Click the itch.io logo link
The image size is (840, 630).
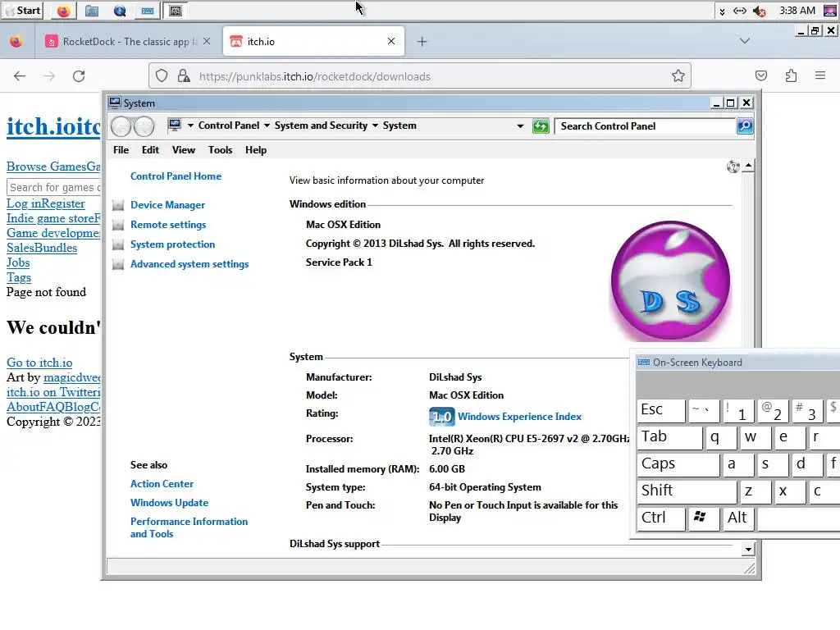tap(53, 127)
